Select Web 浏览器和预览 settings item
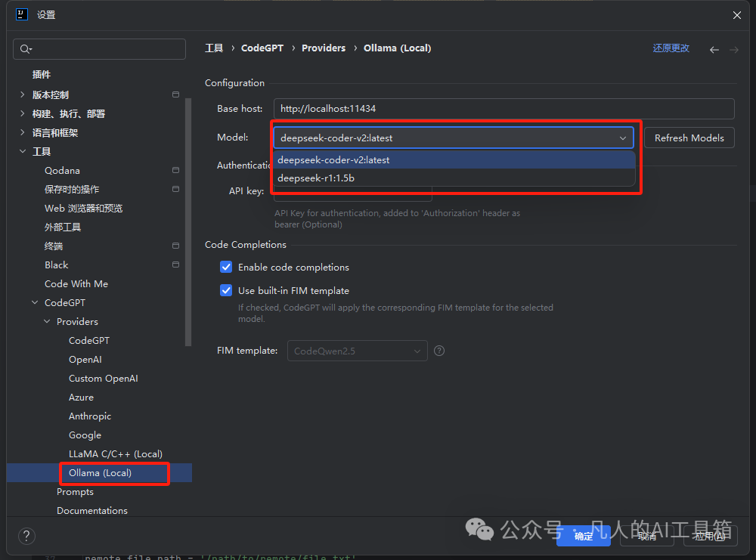 coord(83,208)
